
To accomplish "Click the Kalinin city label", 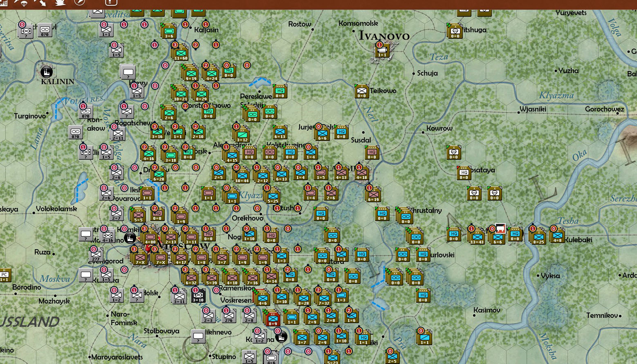I will [x=58, y=81].
